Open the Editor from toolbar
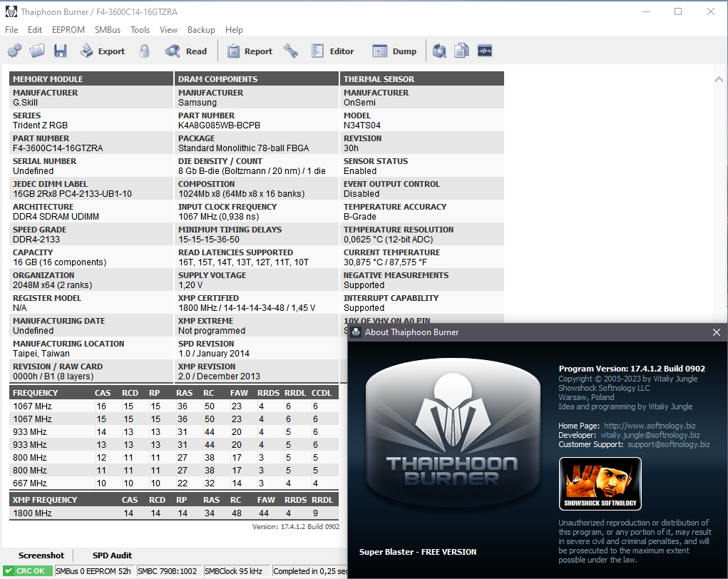Image resolution: width=728 pixels, height=579 pixels. [x=332, y=51]
